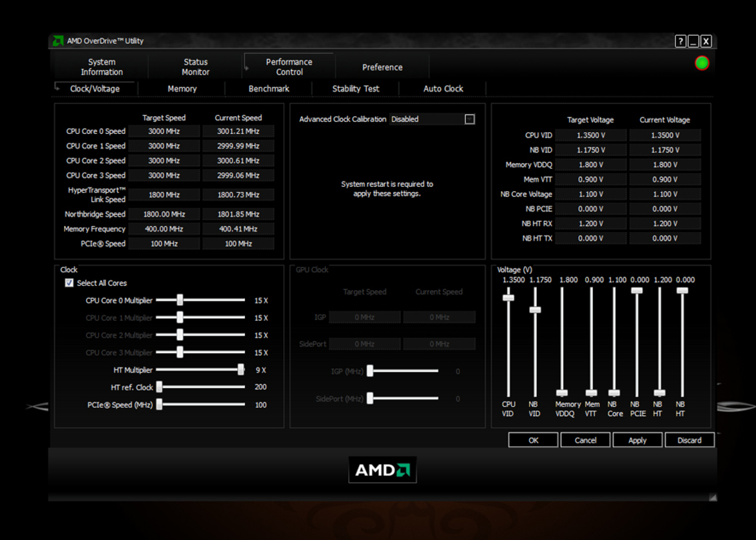Click the OK button

534,440
